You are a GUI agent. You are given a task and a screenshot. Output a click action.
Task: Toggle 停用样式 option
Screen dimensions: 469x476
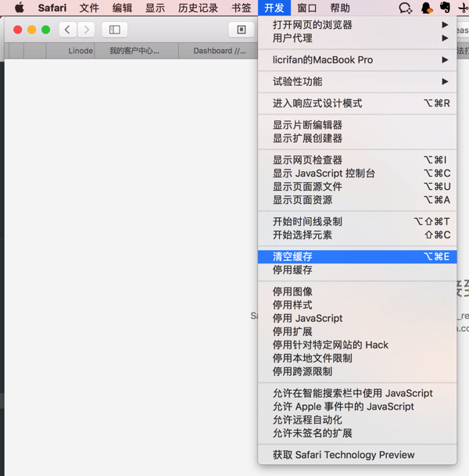click(x=357, y=305)
